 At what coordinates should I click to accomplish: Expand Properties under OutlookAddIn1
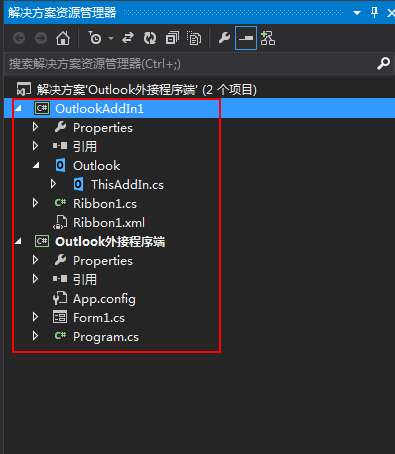[35, 127]
